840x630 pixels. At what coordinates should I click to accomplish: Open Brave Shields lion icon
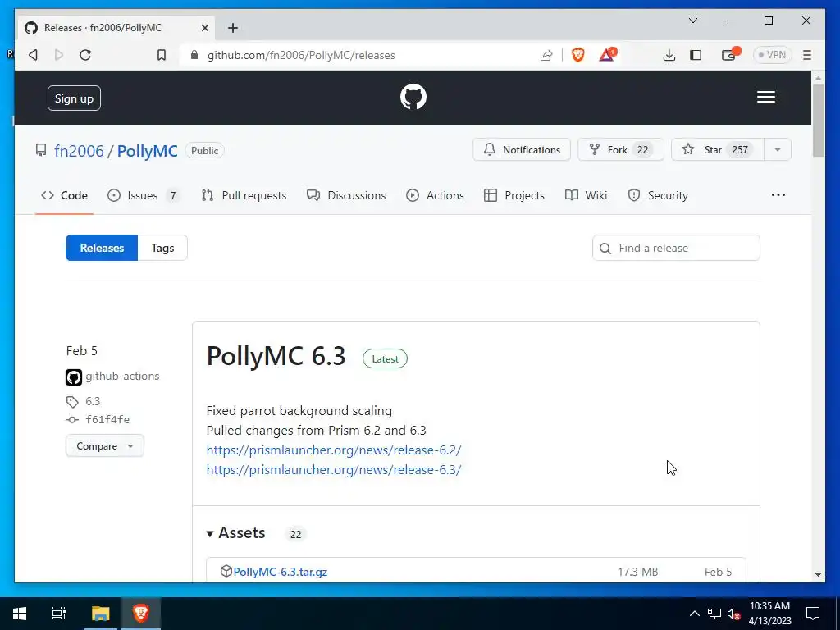click(578, 55)
